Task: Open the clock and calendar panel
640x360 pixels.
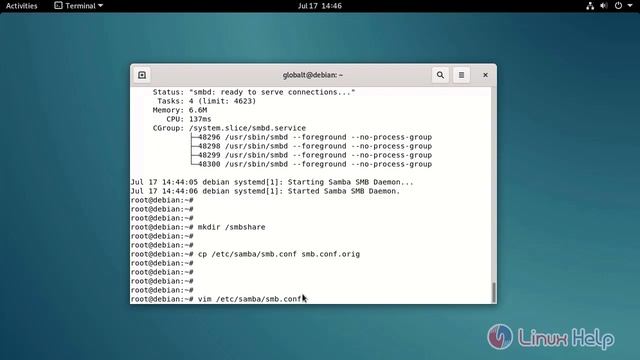Action: tap(320, 6)
